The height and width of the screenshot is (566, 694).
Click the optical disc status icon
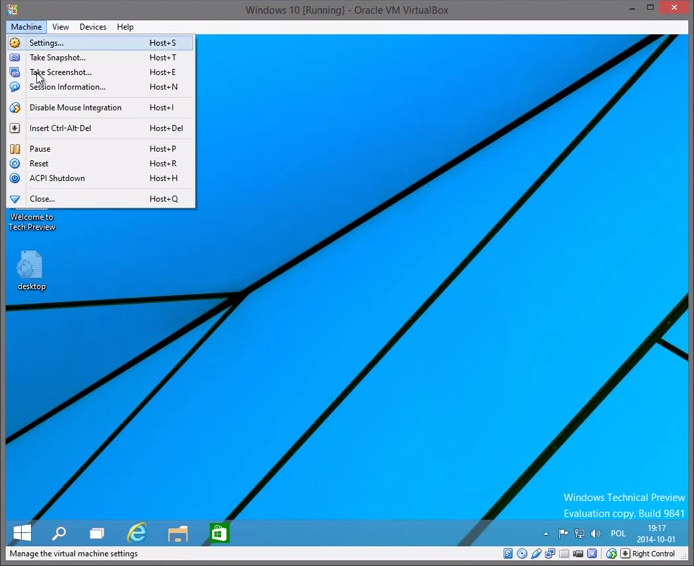coord(522,553)
